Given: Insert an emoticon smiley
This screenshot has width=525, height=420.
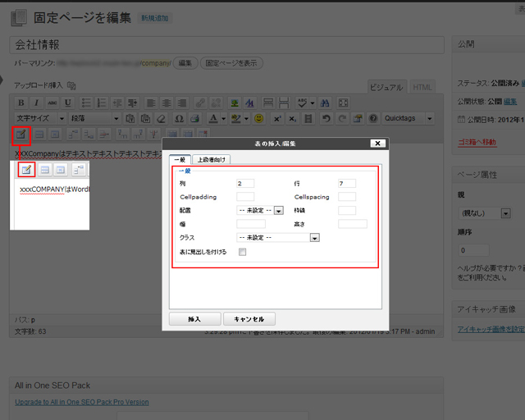Looking at the screenshot, I should 258,118.
